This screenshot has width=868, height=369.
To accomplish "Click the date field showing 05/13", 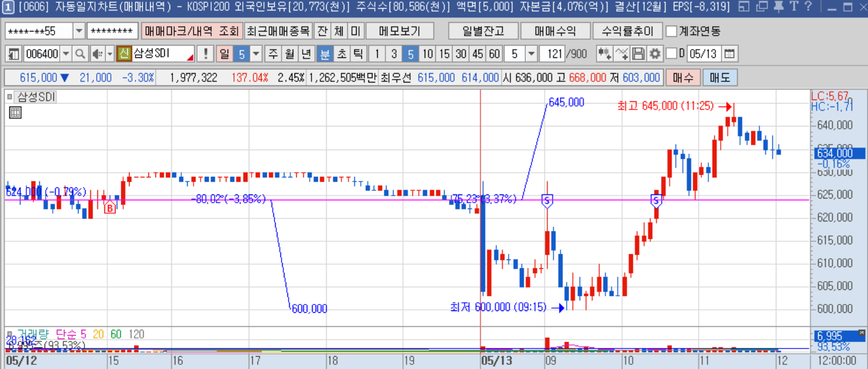I will [x=703, y=54].
